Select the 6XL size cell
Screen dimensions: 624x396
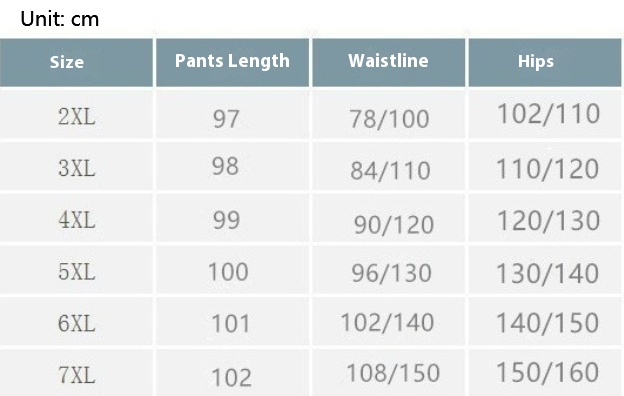tap(76, 322)
